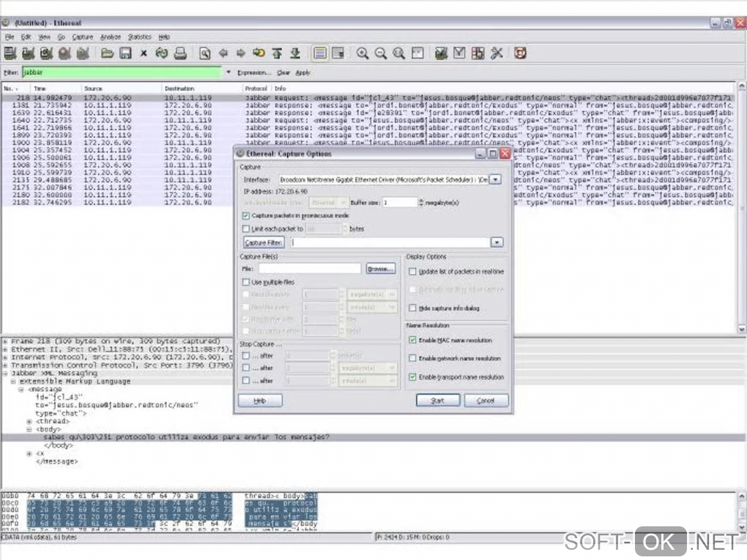Click the Expression... filter button
Viewport: 747px width, 560px height.
[x=254, y=73]
